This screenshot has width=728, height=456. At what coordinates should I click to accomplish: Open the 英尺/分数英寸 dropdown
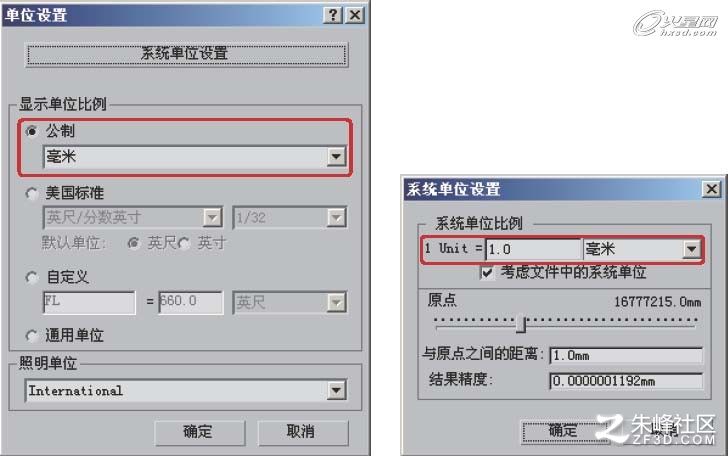pos(212,217)
